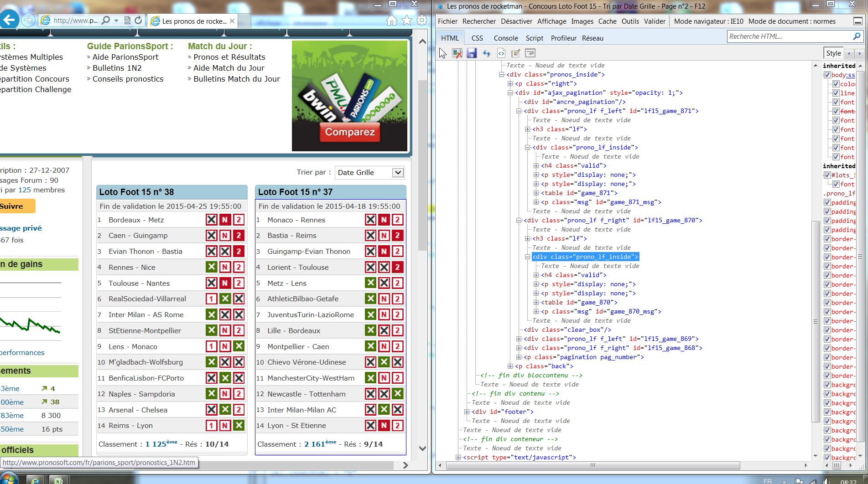The width and height of the screenshot is (868, 484).
Task: Toggle the #lots_ rule checkbox
Action: [x=827, y=175]
